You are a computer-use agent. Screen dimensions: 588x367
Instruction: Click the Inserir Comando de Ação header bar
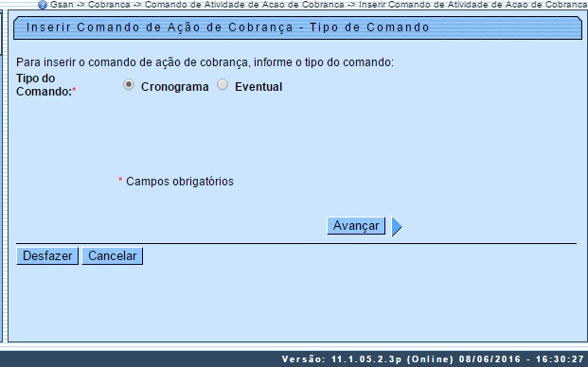(297, 27)
